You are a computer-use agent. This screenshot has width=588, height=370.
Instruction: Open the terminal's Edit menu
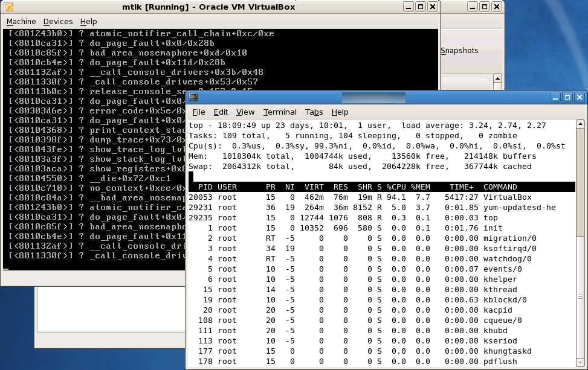pos(221,112)
